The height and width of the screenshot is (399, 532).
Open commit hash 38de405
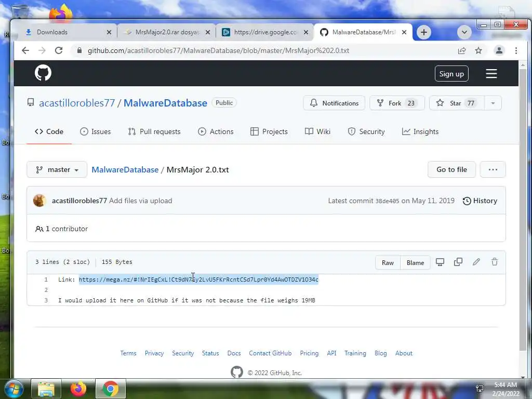coord(387,201)
